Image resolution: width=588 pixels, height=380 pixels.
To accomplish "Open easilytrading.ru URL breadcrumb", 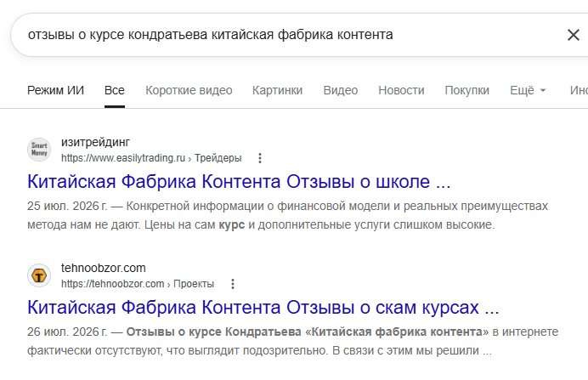I will 151,158.
